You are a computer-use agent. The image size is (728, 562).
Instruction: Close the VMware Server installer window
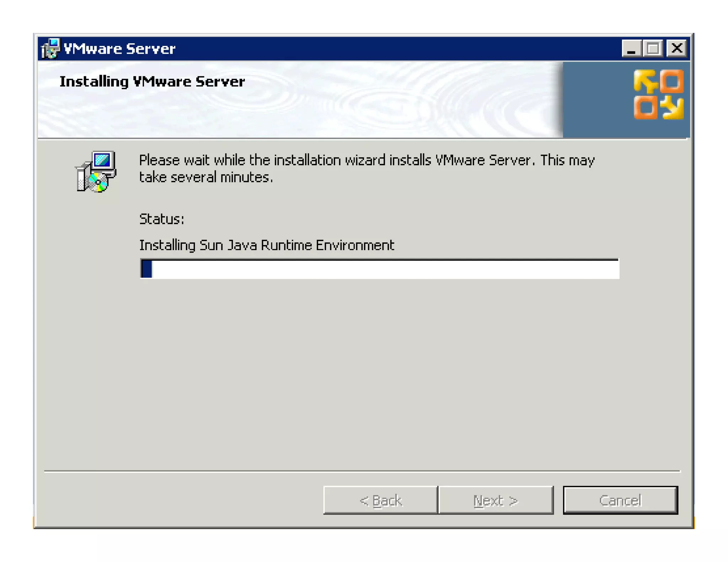(676, 48)
